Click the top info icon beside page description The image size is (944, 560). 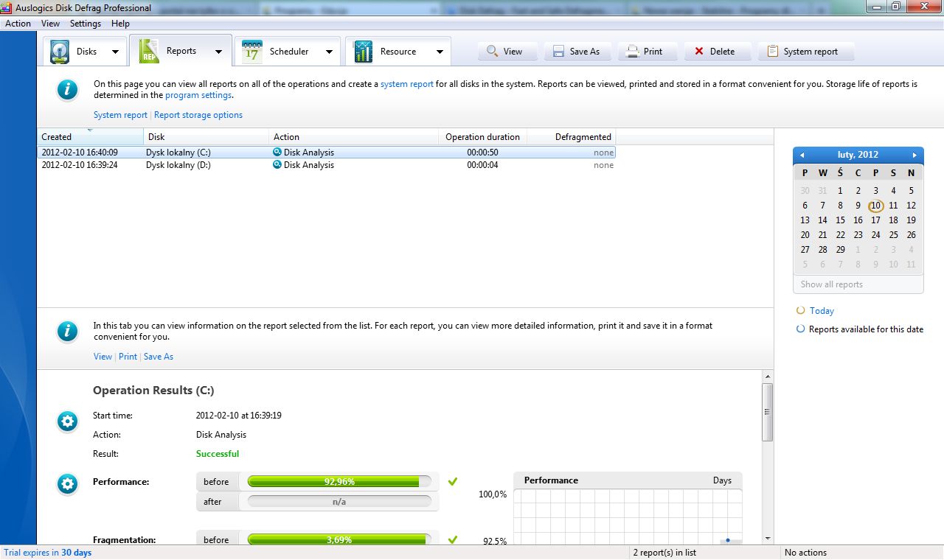click(x=67, y=90)
